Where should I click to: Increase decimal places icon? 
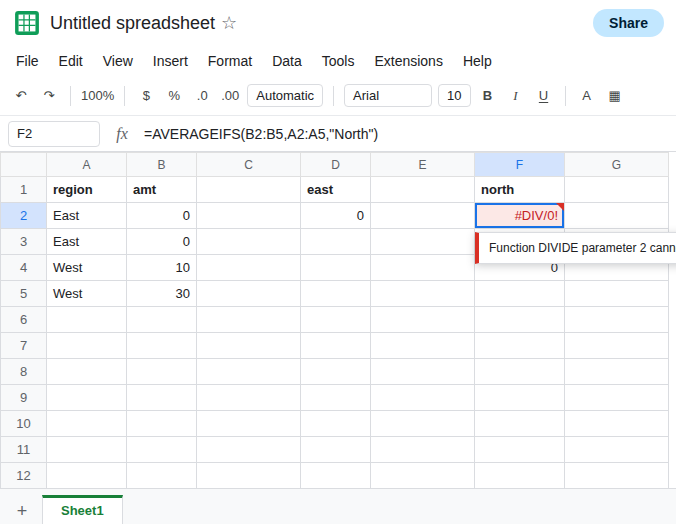(230, 95)
